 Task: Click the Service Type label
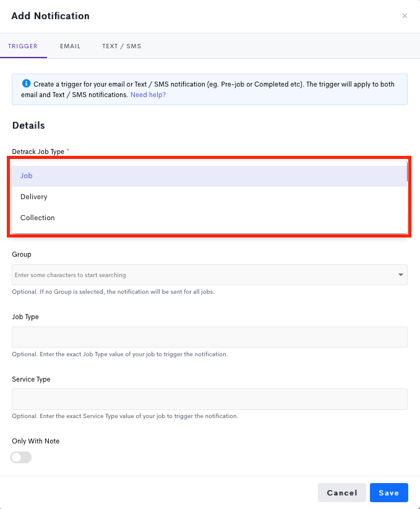point(31,379)
